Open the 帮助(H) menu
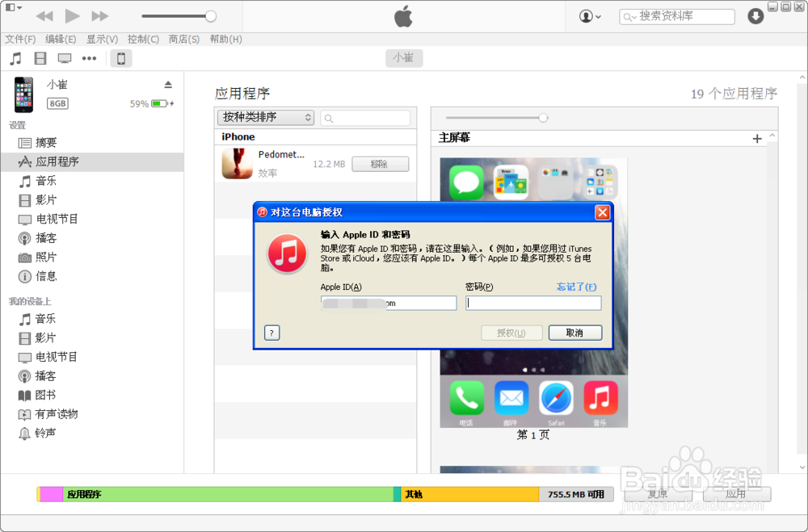 (225, 39)
